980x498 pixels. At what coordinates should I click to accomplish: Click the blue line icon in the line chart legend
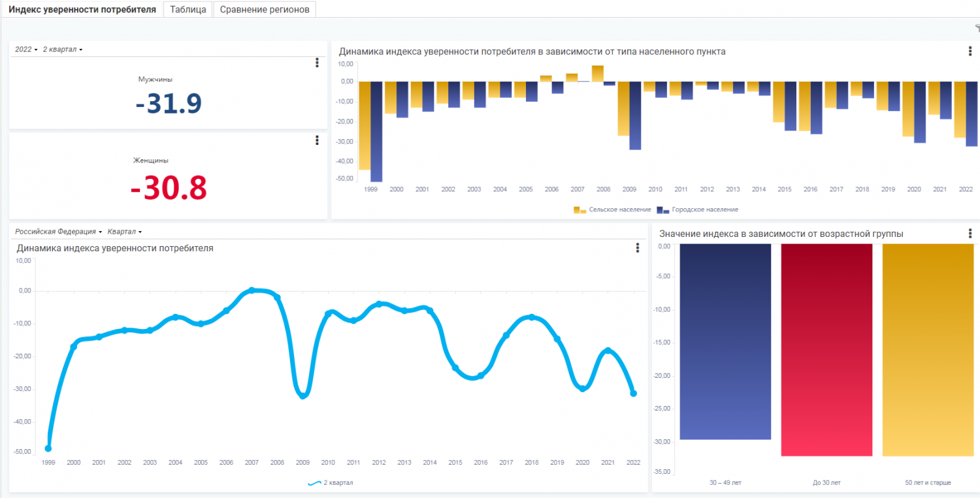[x=314, y=483]
